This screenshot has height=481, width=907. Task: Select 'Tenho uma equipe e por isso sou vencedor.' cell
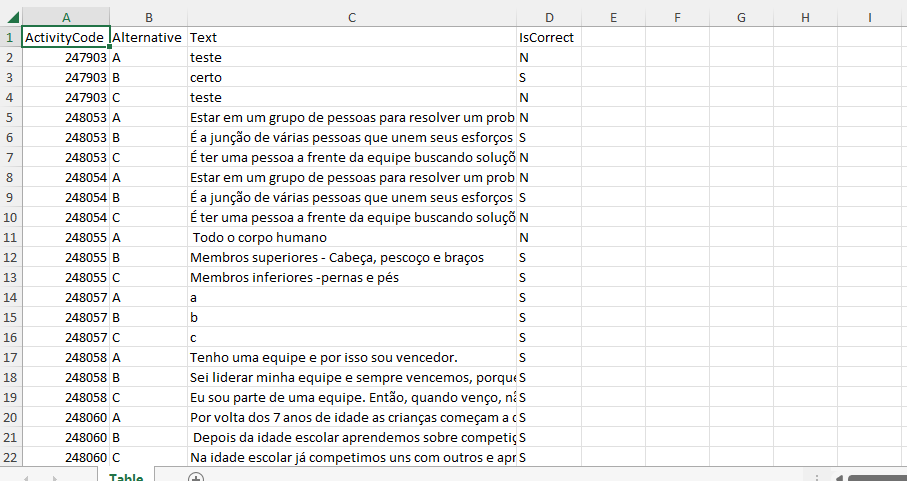[352, 357]
